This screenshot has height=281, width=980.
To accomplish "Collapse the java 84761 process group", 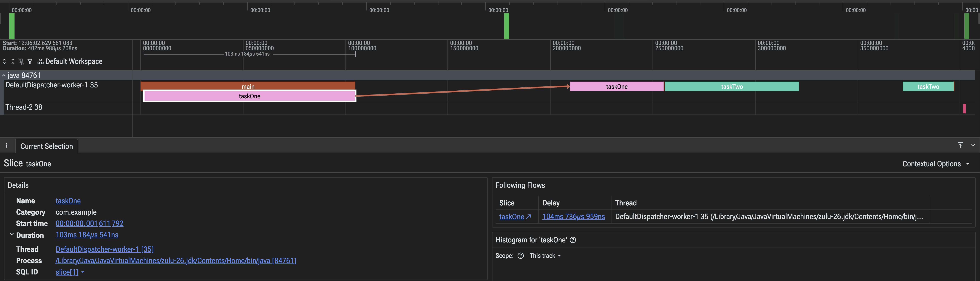I will click(x=4, y=75).
